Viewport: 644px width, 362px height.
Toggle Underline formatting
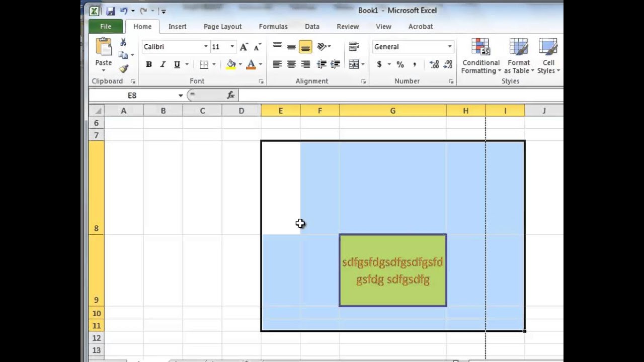pyautogui.click(x=177, y=64)
